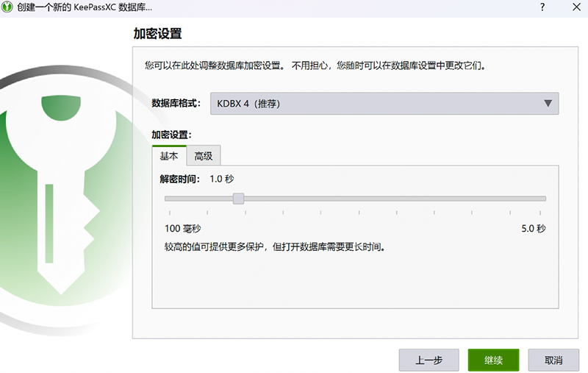Switch to the 高级 tab
Image resolution: width=588 pixels, height=373 pixels.
[x=204, y=156]
